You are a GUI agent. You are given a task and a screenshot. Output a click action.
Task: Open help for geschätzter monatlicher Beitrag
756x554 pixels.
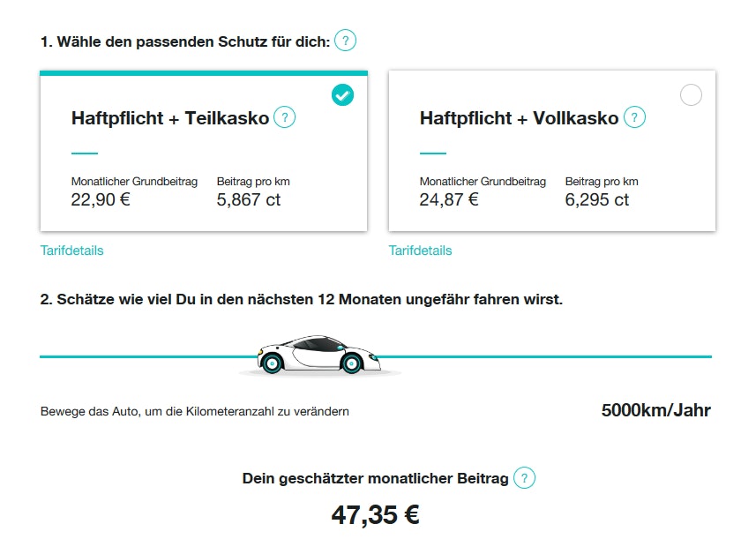click(x=524, y=478)
